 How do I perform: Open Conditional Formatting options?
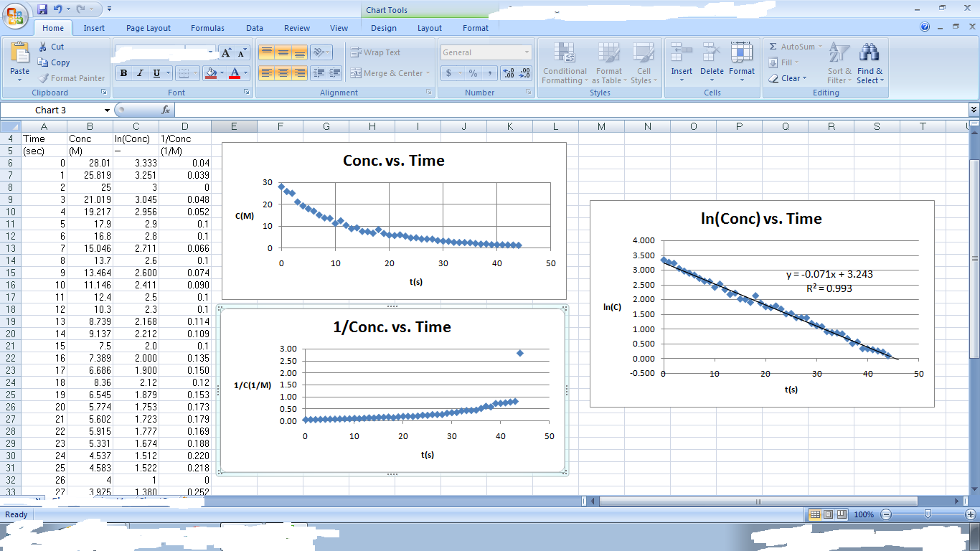pos(565,64)
